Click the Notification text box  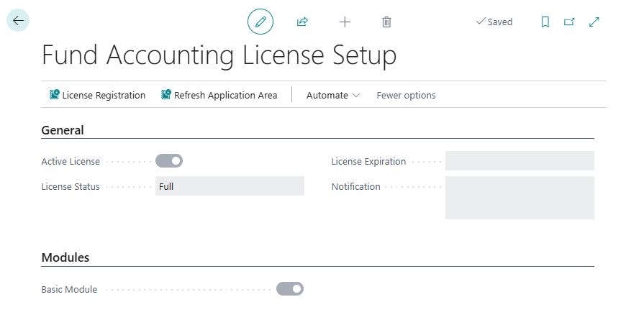[x=520, y=198]
